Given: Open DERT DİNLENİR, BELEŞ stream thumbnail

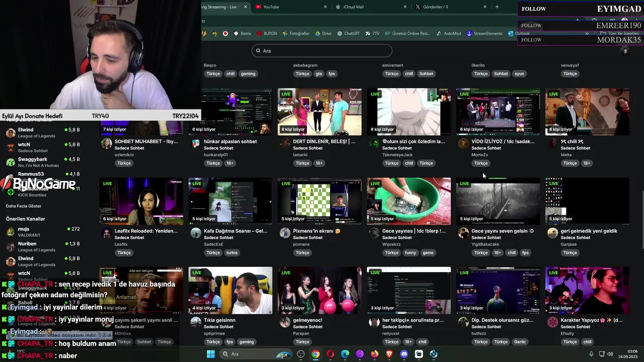Looking at the screenshot, I should tap(319, 112).
